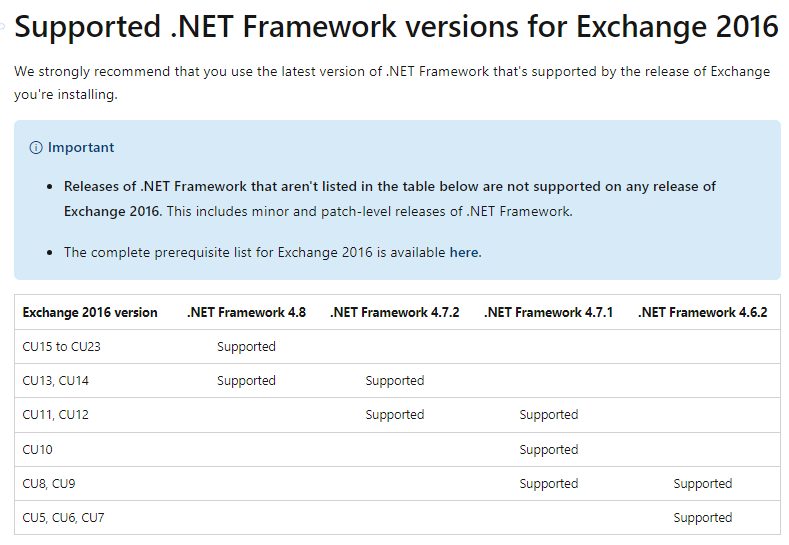Select the CU8, CU9 row label

pyautogui.click(x=49, y=484)
